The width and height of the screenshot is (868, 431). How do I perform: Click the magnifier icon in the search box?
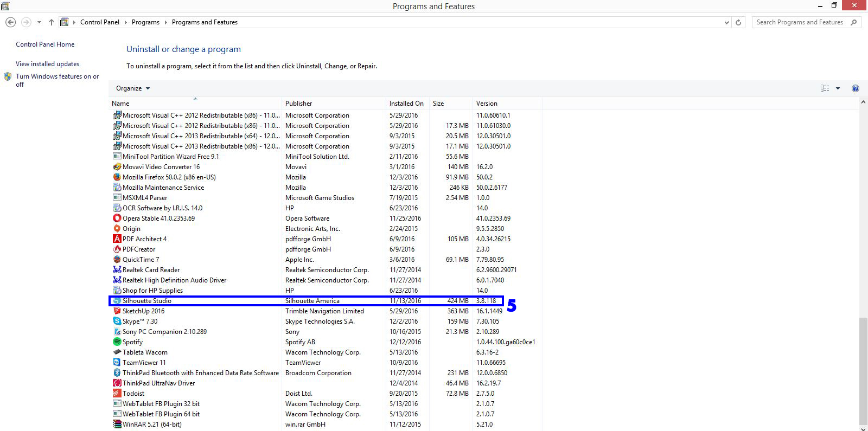click(854, 22)
